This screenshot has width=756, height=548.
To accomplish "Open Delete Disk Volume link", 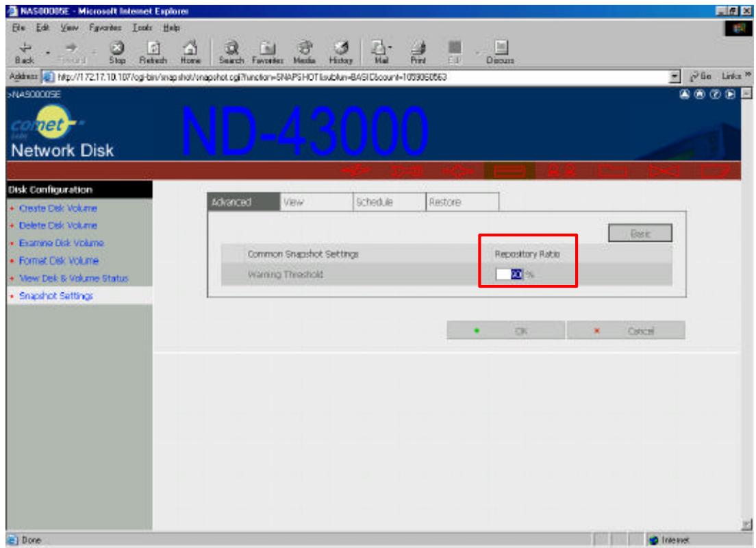I will click(x=58, y=225).
